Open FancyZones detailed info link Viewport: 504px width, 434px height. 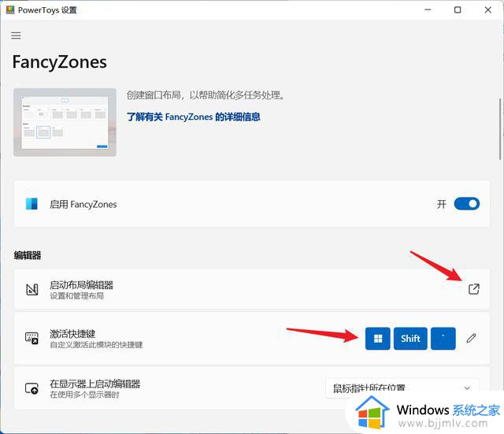[193, 117]
